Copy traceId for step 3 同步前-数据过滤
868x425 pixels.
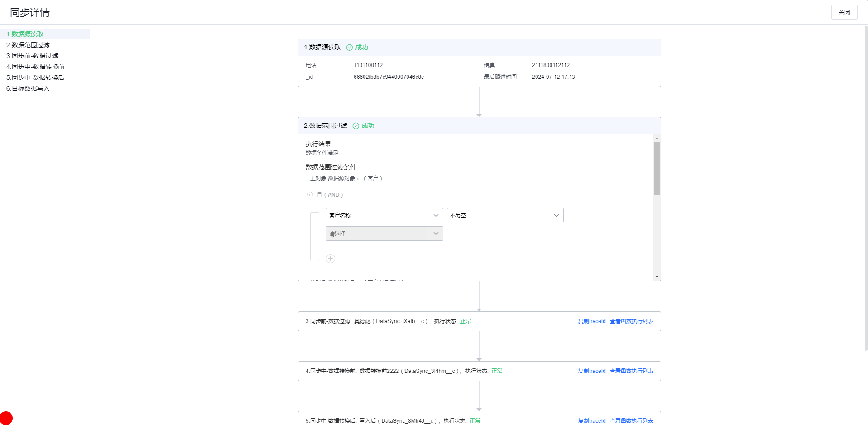point(591,321)
